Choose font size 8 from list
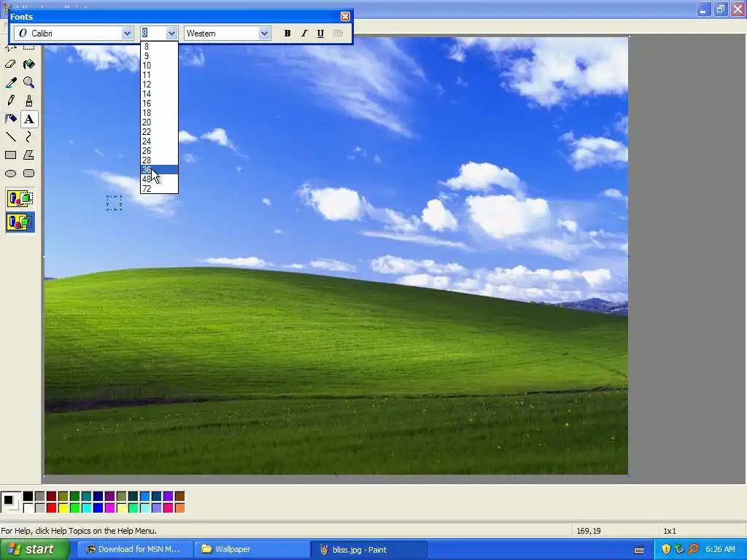 [159, 47]
